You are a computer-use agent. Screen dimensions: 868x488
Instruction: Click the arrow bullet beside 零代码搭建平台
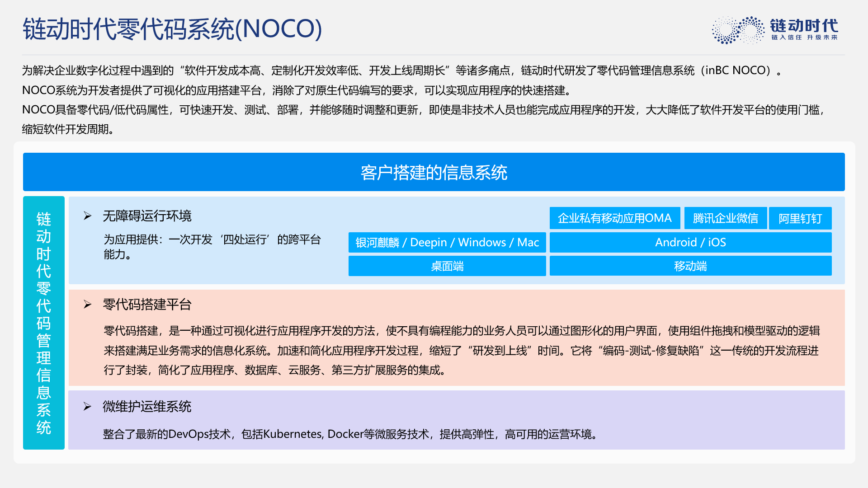coord(87,305)
